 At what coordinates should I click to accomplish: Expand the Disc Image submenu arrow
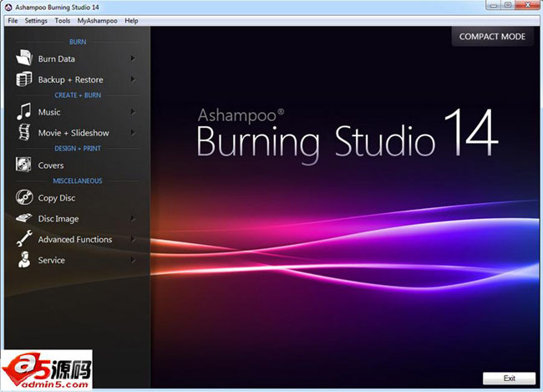click(x=133, y=218)
